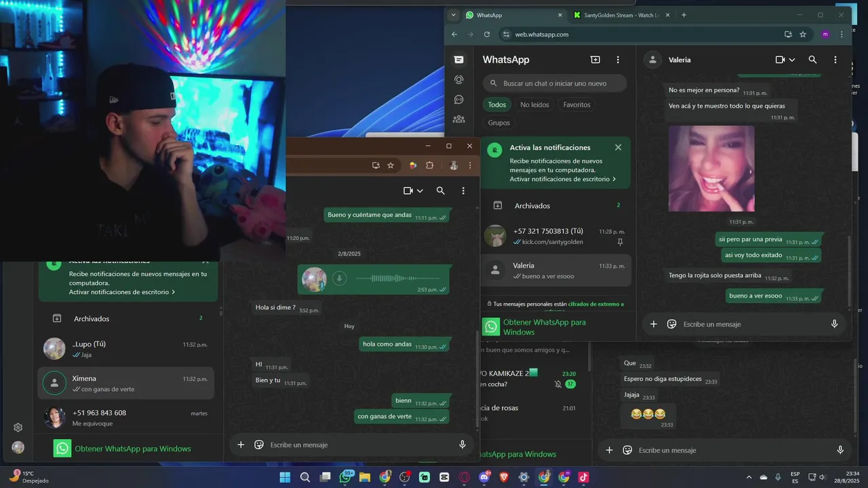Open emoji picker in Valeria chat
Screen dimensions: 868x488
coord(672,324)
